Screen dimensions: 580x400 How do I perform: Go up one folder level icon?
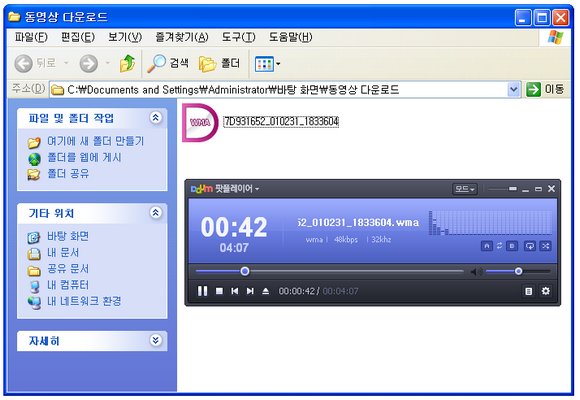pos(127,63)
